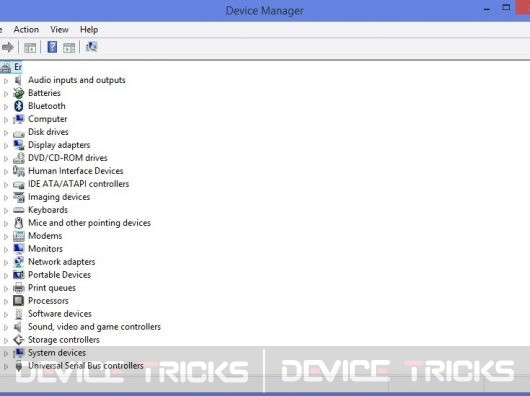The width and height of the screenshot is (530, 396).
Task: Expand the Display adapters node arrow
Action: [6, 146]
